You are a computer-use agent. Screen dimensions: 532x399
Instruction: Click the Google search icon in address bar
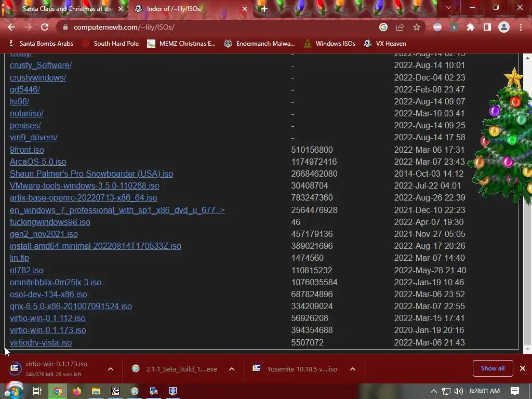tap(383, 27)
